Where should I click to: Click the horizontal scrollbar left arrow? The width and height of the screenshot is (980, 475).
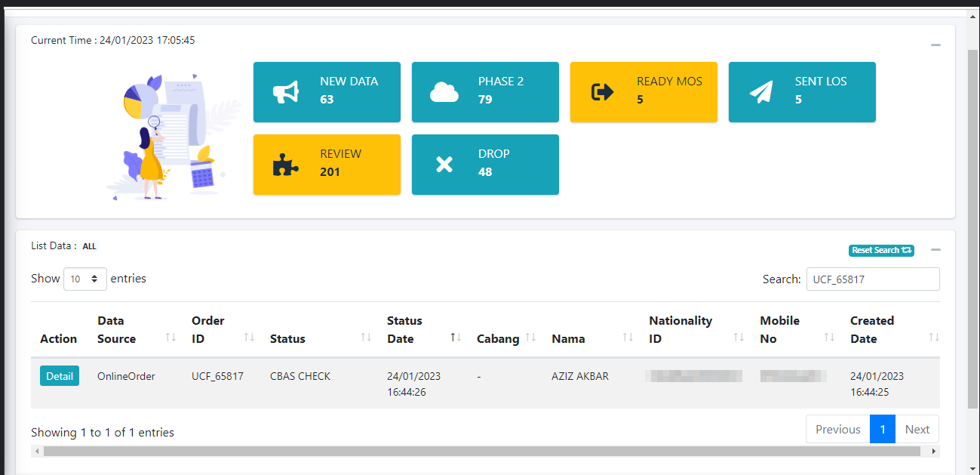tap(36, 452)
